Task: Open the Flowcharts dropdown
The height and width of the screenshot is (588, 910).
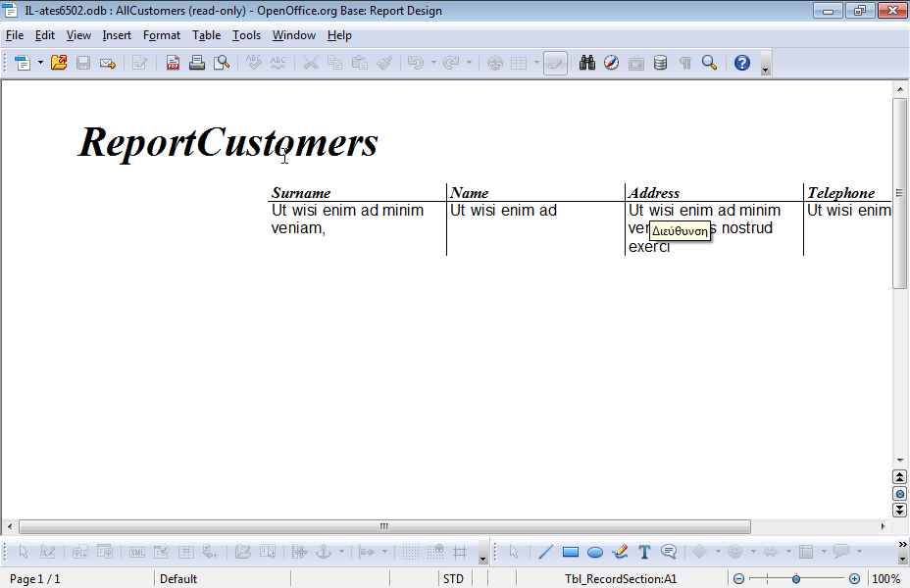Action: tap(824, 552)
